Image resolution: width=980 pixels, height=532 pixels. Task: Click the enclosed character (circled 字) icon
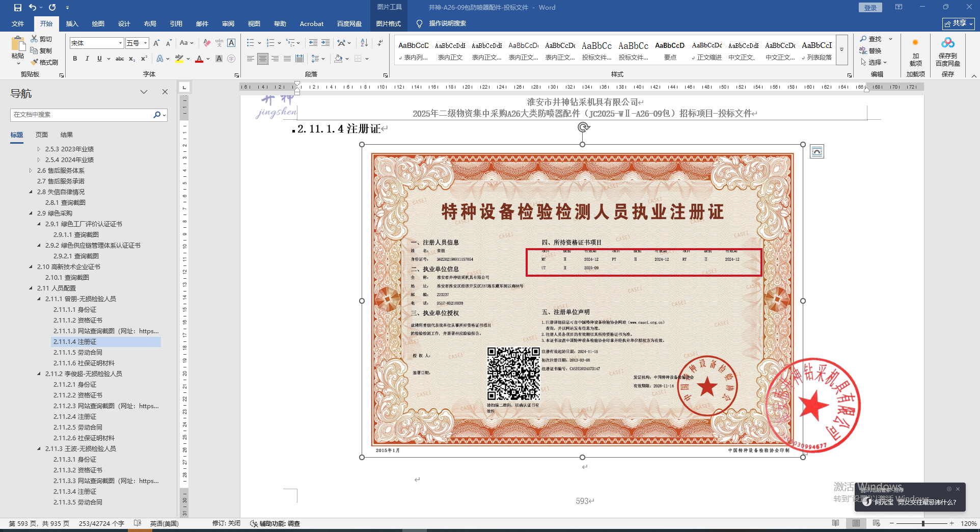tap(231, 59)
